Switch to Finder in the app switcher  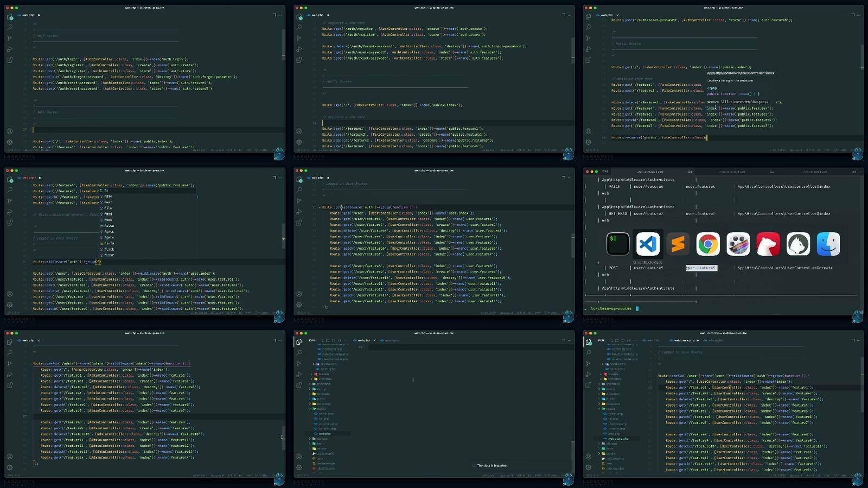[x=828, y=244]
